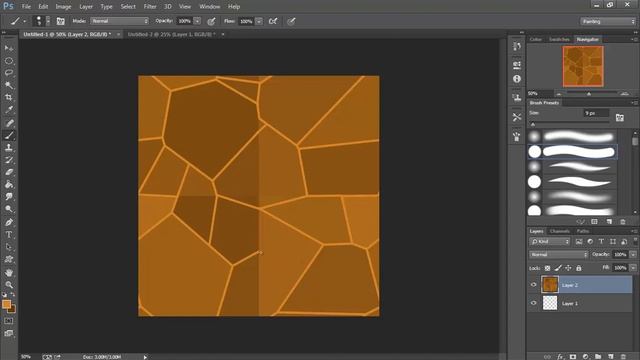The height and width of the screenshot is (360, 640).
Task: Hide Layer 1 with its eye icon
Action: [x=533, y=303]
